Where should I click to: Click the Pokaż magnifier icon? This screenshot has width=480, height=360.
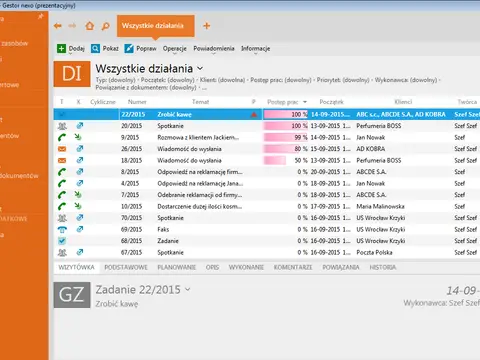[x=95, y=49]
